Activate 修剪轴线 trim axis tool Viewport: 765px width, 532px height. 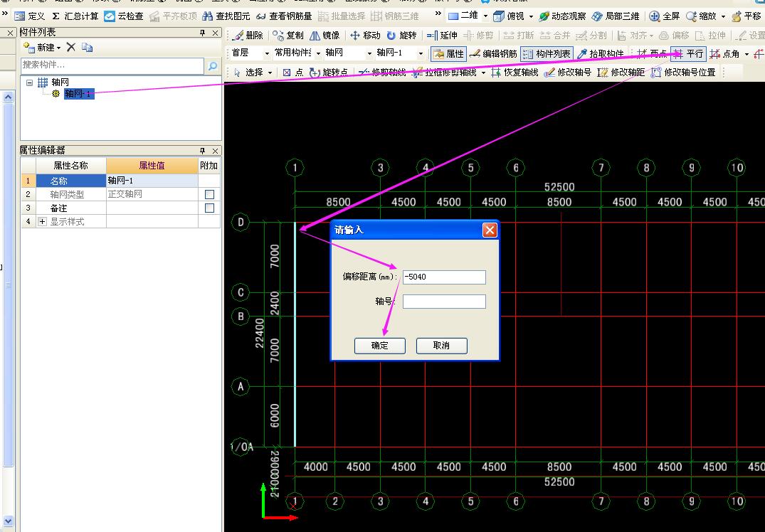pyautogui.click(x=382, y=72)
